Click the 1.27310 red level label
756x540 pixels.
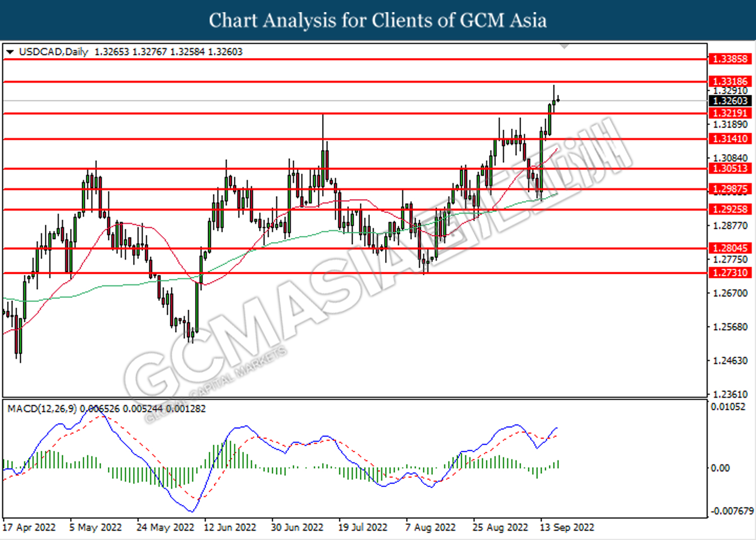[x=730, y=273]
